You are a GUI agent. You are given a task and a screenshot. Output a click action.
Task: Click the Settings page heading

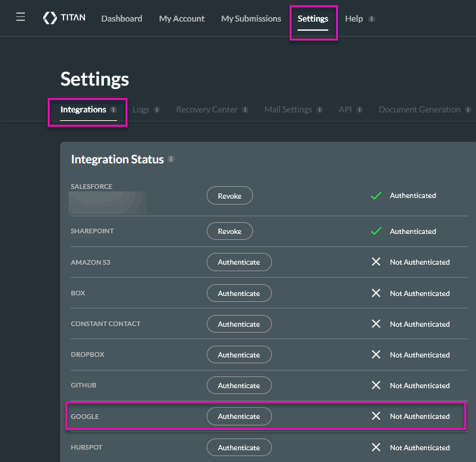coord(95,79)
